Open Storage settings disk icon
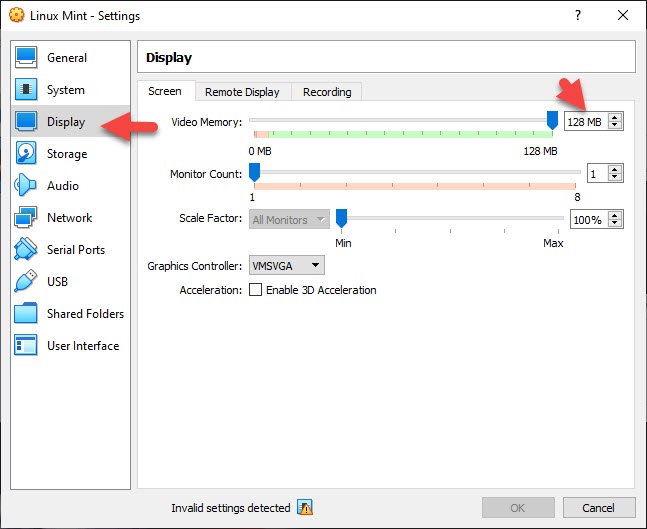This screenshot has height=529, width=647. [27, 154]
